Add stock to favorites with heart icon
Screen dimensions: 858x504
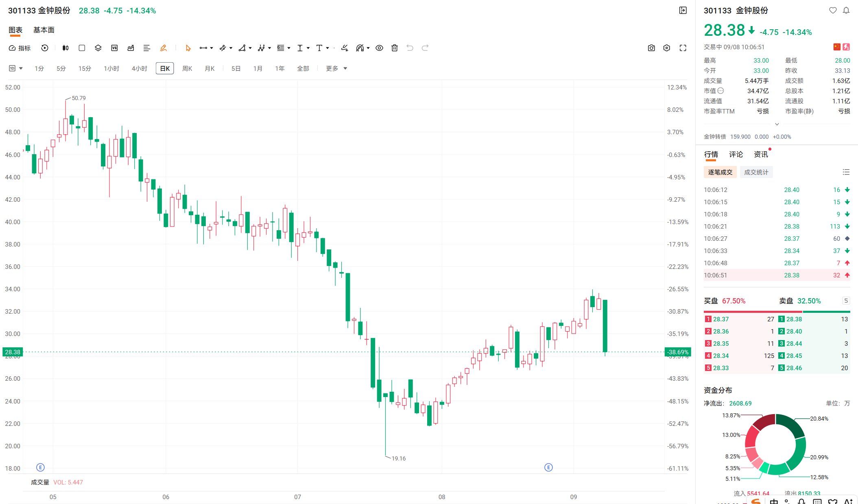833,11
